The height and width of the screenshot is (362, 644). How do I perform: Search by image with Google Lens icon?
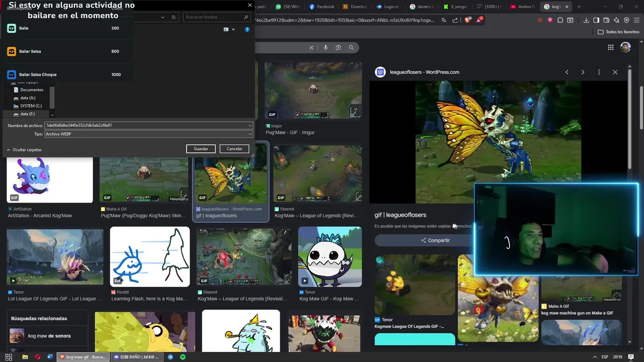coord(338,48)
